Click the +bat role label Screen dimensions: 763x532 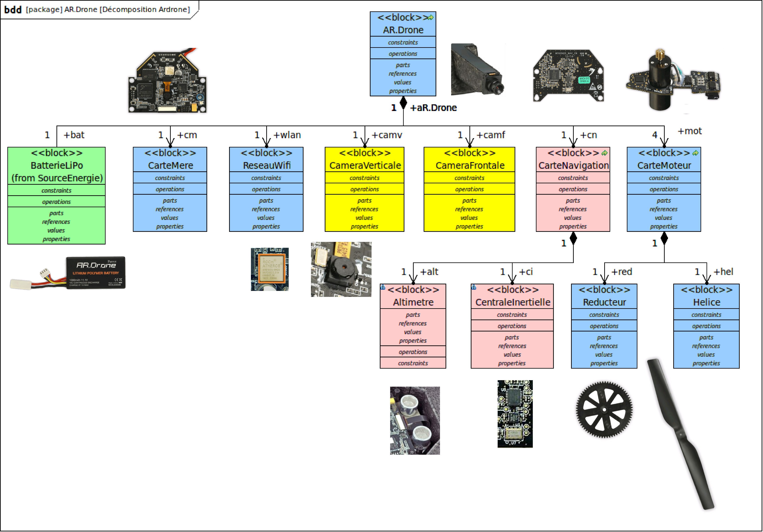coord(74,135)
